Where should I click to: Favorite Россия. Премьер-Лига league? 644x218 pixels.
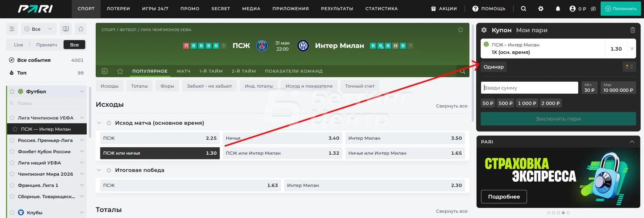(x=12, y=140)
